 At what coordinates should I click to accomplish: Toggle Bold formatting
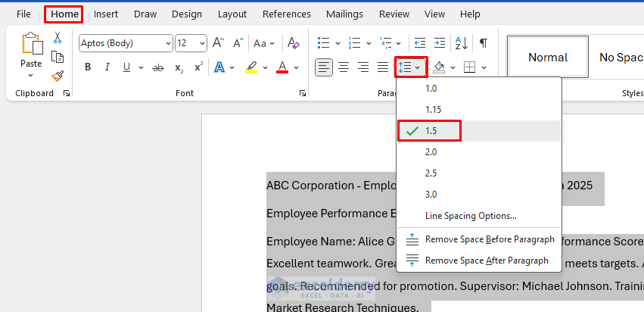[88, 67]
